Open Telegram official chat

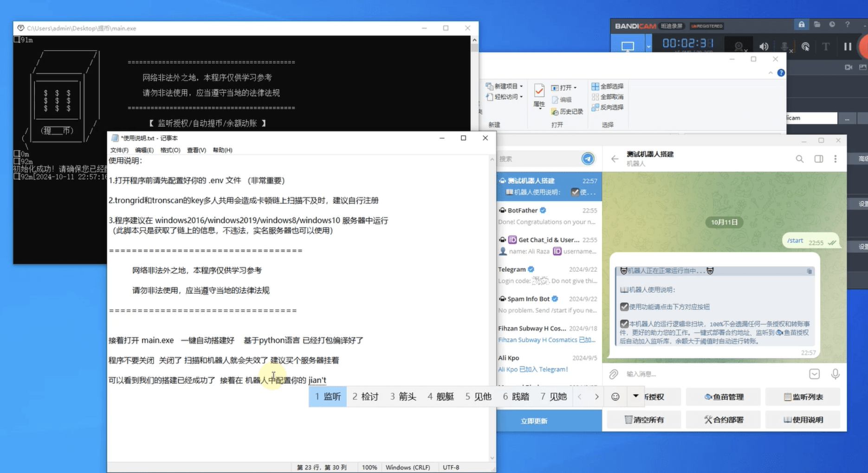tap(549, 275)
